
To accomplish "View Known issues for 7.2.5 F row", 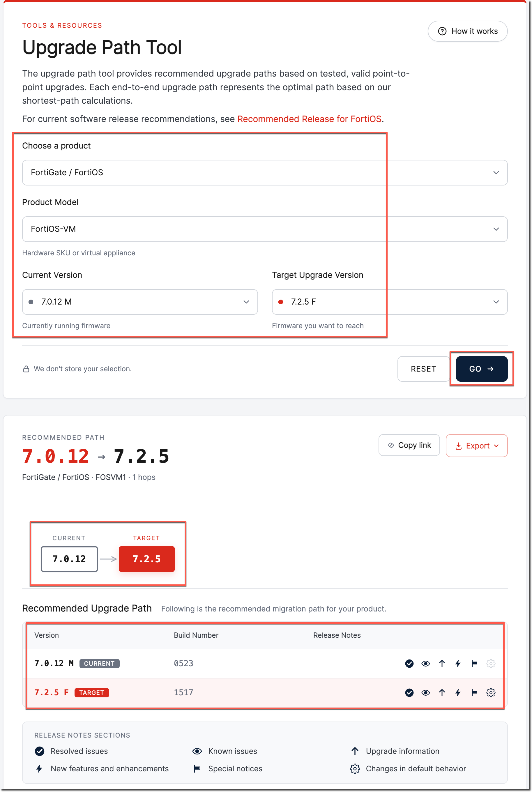I will click(x=425, y=693).
